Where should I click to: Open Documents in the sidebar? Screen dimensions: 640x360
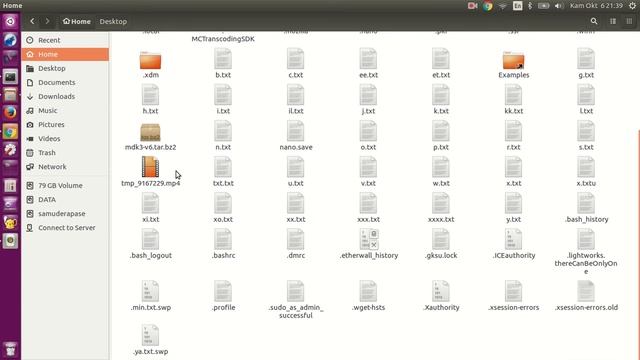(65, 82)
